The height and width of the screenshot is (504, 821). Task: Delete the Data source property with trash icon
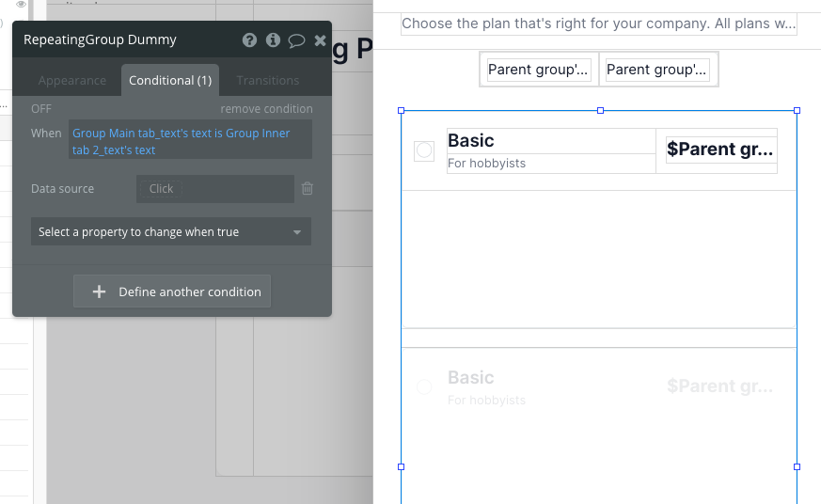pyautogui.click(x=307, y=189)
